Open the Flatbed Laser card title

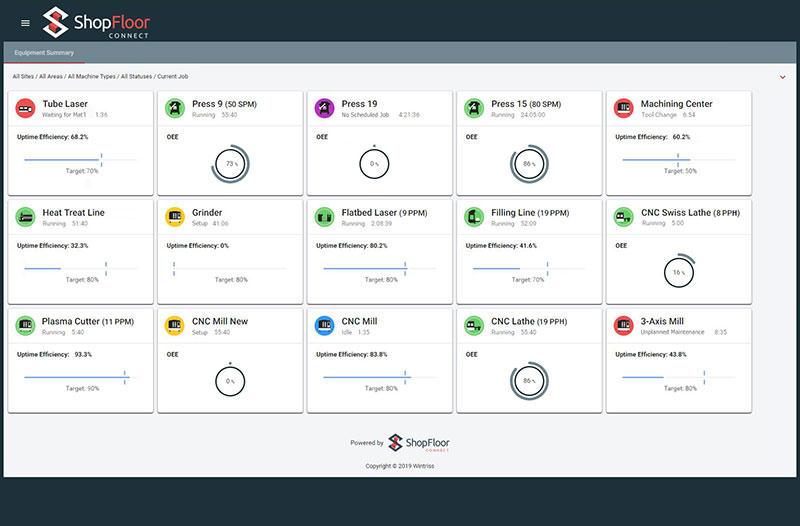[x=384, y=212]
